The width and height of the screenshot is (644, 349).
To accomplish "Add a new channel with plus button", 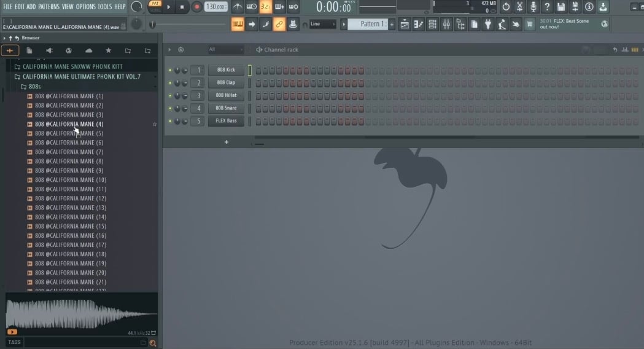I will 227,142.
